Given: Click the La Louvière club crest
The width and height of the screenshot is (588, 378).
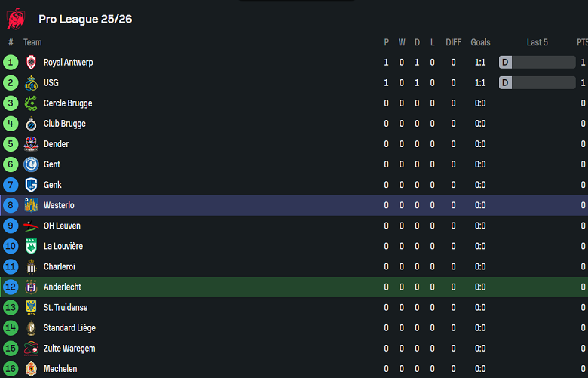Looking at the screenshot, I should point(31,246).
